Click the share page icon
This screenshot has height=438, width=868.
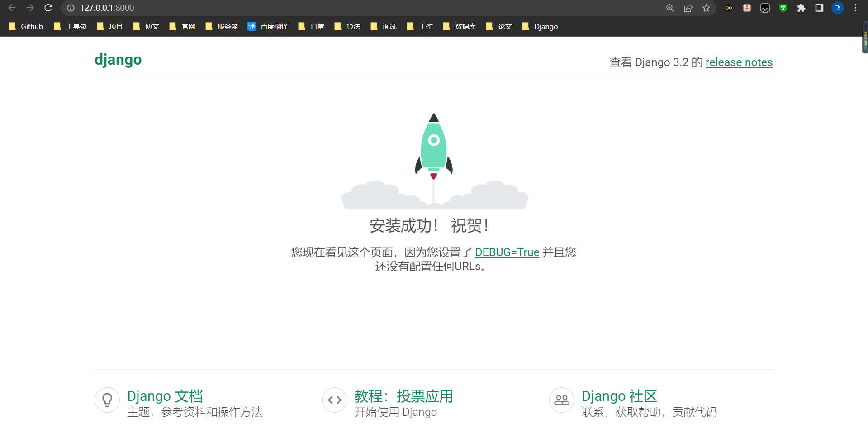[688, 8]
